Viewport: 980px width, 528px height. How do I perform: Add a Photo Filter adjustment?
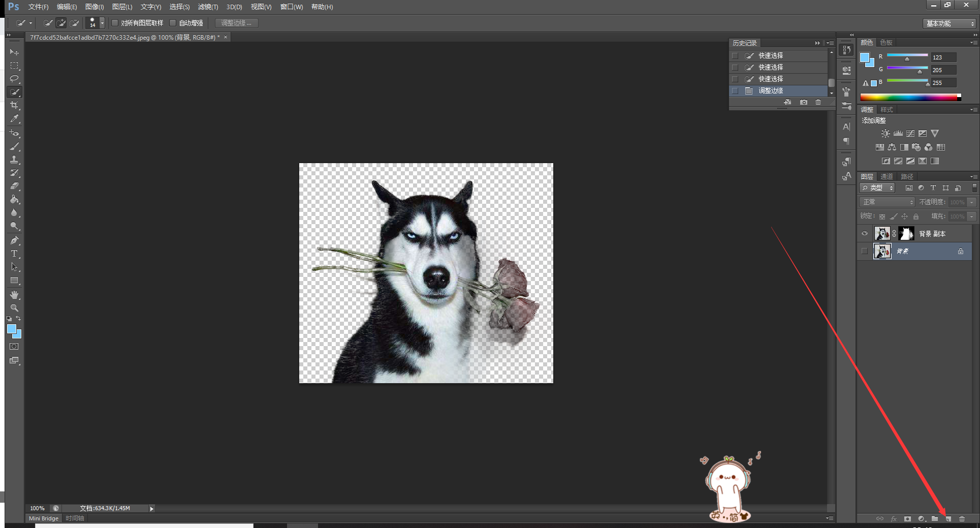(916, 147)
